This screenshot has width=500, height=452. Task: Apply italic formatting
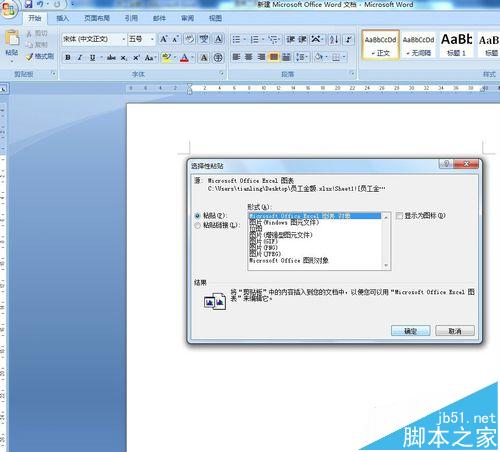[x=80, y=57]
